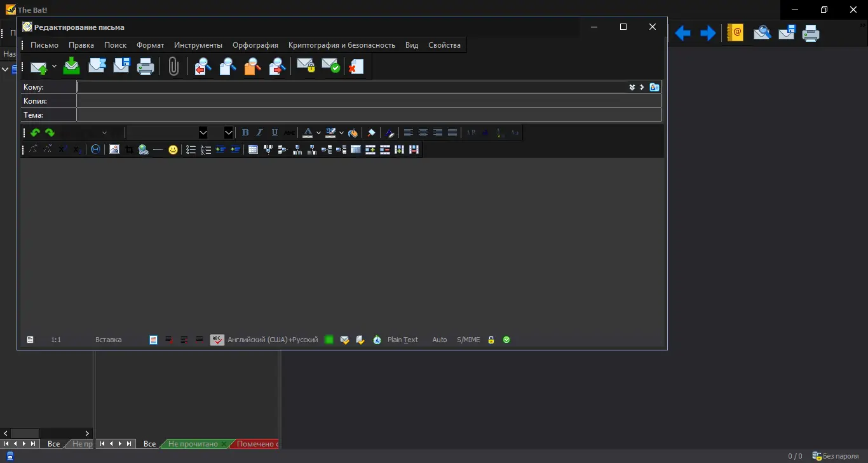
Task: Open the send-options arrow beside the Send icon
Action: 54,66
